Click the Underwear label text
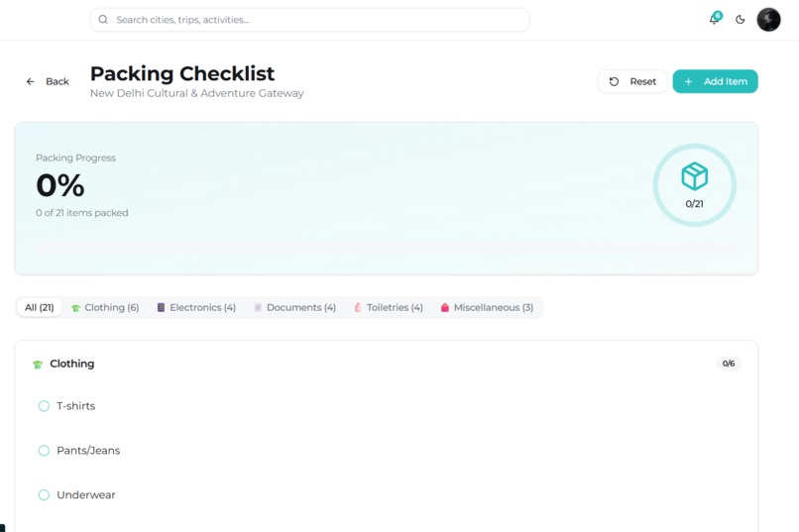The image size is (799, 532). [86, 494]
